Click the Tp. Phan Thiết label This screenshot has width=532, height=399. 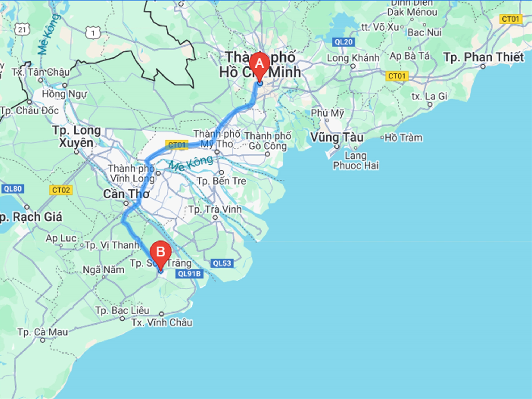[x=484, y=57]
